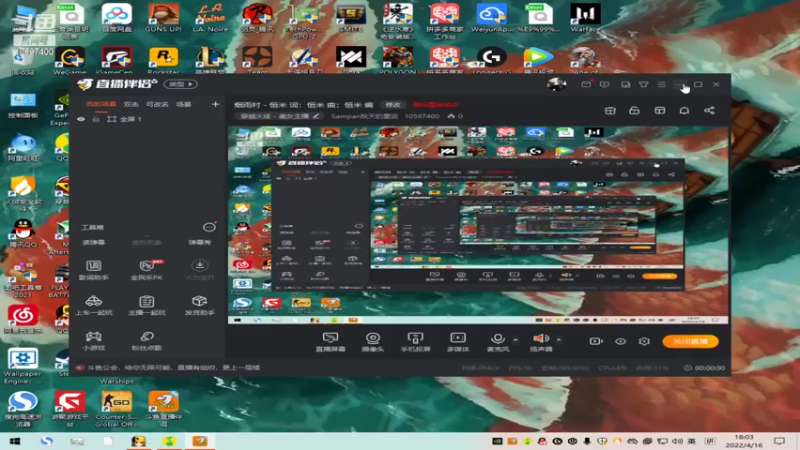Switch to the 可改名 scene tab
Image resolution: width=800 pixels, height=450 pixels.
157,104
